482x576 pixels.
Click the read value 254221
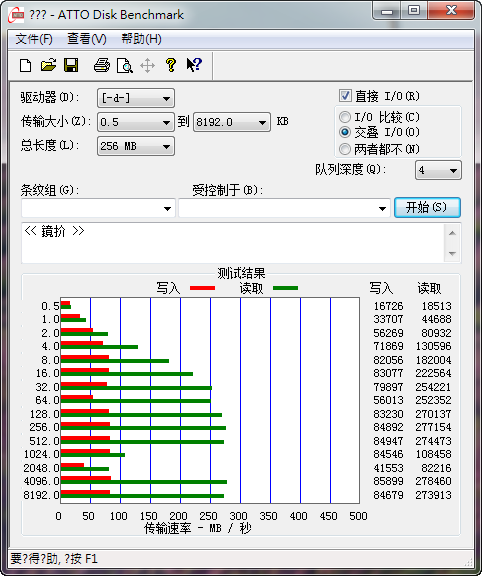click(x=434, y=387)
